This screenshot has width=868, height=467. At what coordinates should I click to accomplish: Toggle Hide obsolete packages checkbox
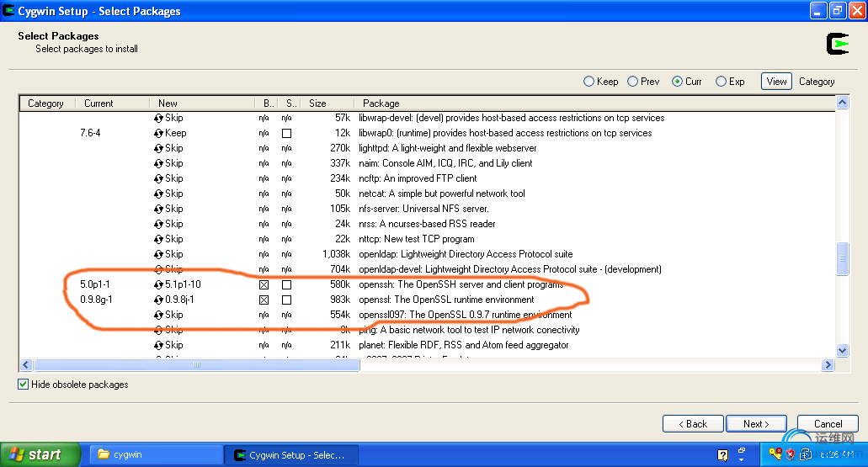[x=24, y=384]
